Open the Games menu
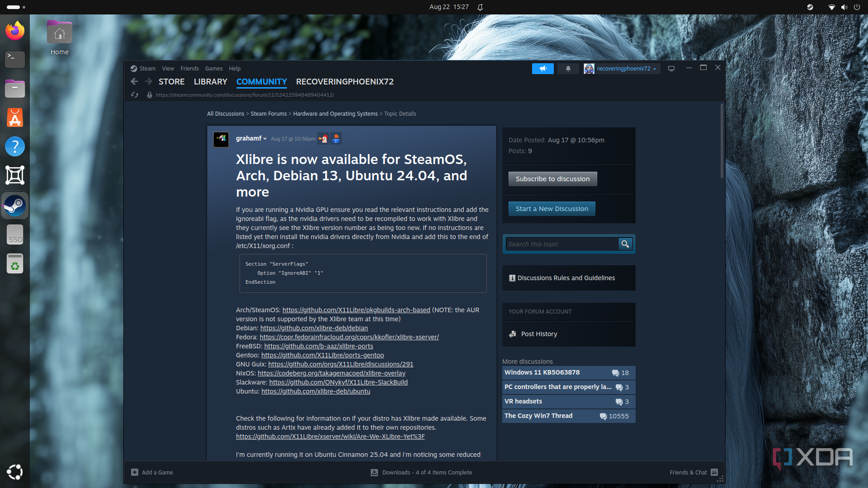This screenshot has width=868, height=488. click(214, 69)
